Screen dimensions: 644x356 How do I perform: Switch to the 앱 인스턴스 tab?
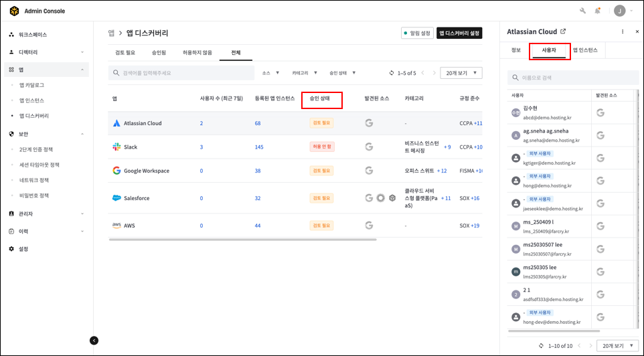tap(589, 50)
